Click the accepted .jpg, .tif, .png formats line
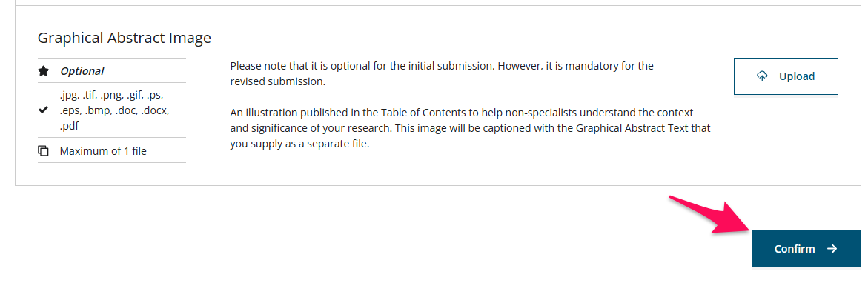Screen dimensions: 868x283 click(x=110, y=94)
